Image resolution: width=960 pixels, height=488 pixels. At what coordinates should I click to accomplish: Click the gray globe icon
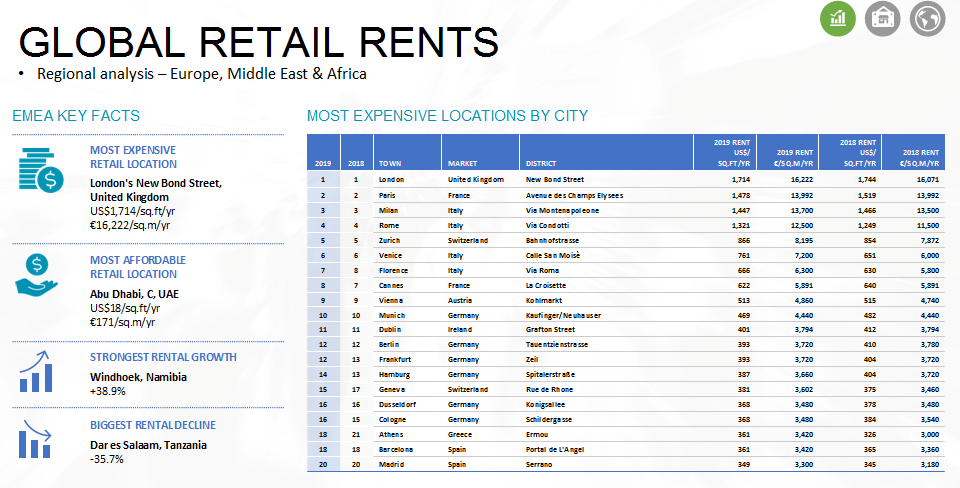coord(928,19)
